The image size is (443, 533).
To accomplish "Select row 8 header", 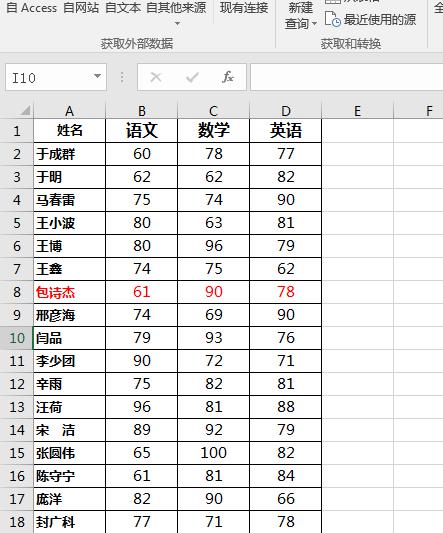I will (x=17, y=292).
